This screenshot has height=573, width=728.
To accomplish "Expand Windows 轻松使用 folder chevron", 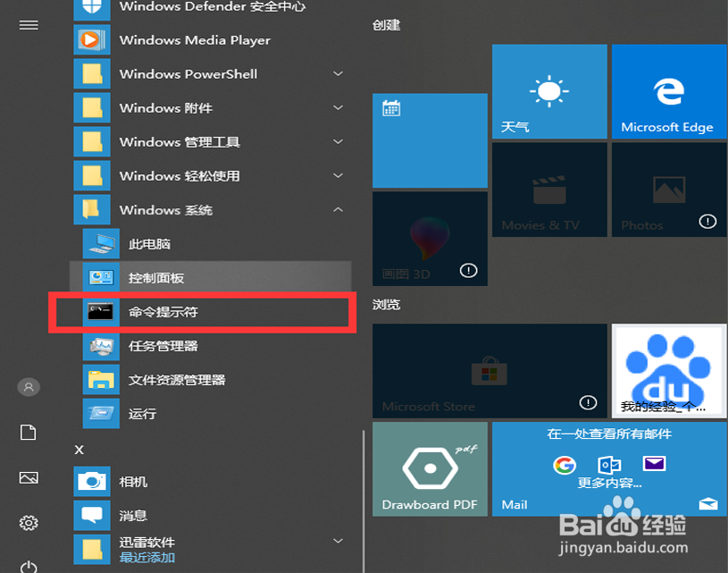I will point(339,175).
